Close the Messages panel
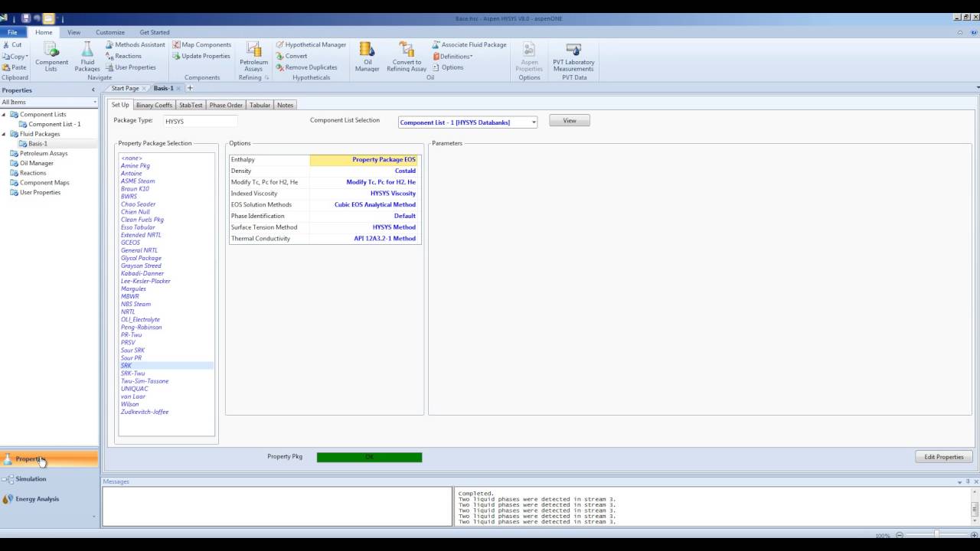Image resolution: width=980 pixels, height=551 pixels. click(x=975, y=482)
